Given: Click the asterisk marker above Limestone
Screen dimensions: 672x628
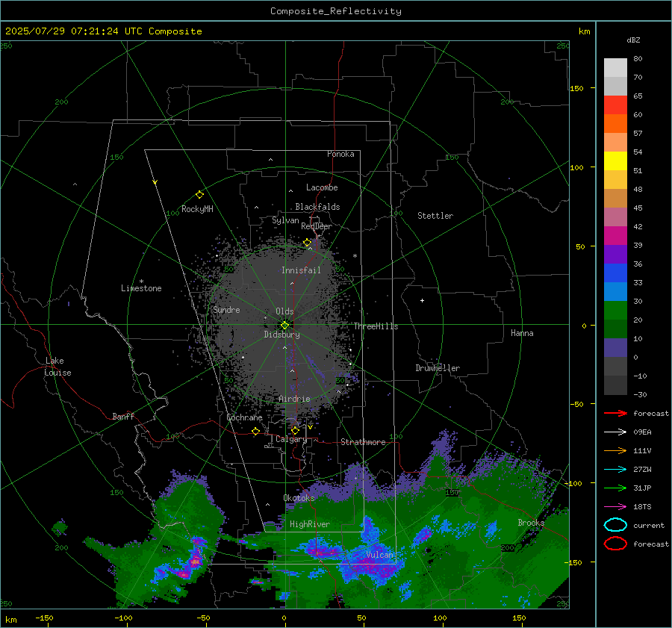Looking at the screenshot, I should [141, 282].
